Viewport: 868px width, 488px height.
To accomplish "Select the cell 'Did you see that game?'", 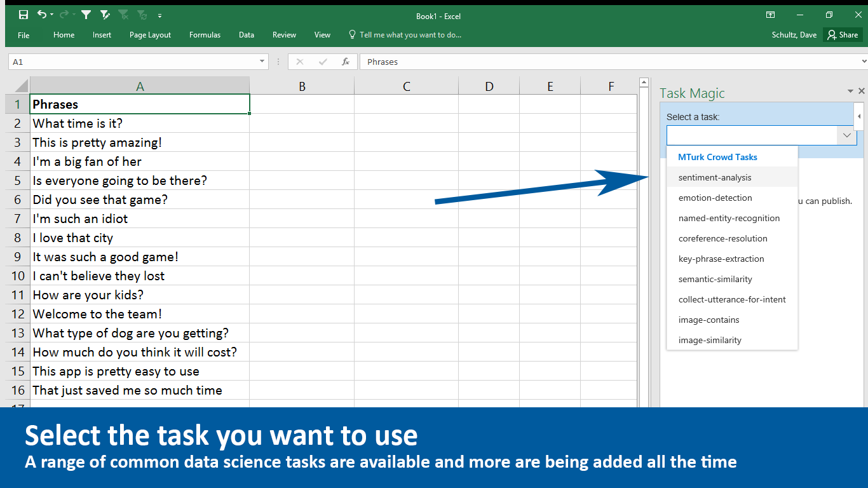I will pyautogui.click(x=140, y=200).
